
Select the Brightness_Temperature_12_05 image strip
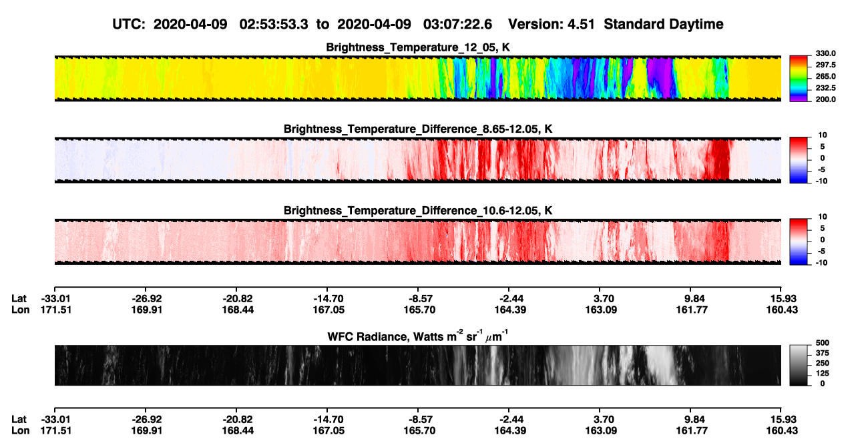(417, 78)
